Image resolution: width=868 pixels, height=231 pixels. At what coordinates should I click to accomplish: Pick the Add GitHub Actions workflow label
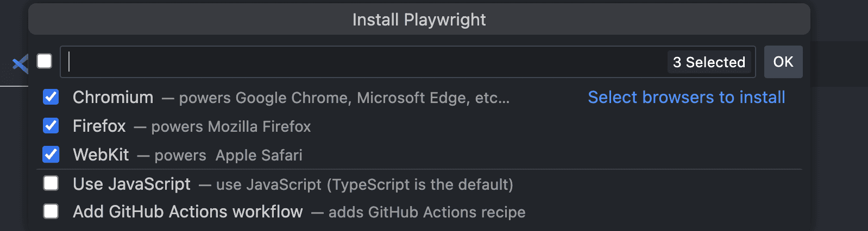pos(188,211)
